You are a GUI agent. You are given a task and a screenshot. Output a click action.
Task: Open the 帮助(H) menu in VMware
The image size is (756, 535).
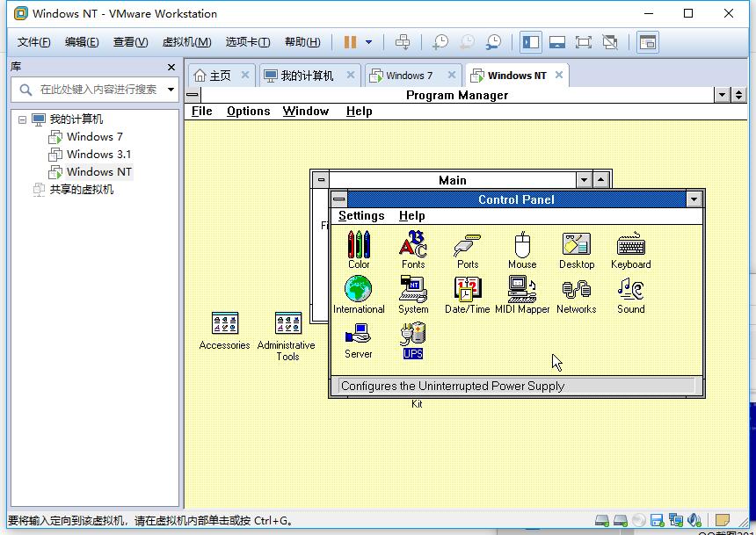(x=302, y=42)
